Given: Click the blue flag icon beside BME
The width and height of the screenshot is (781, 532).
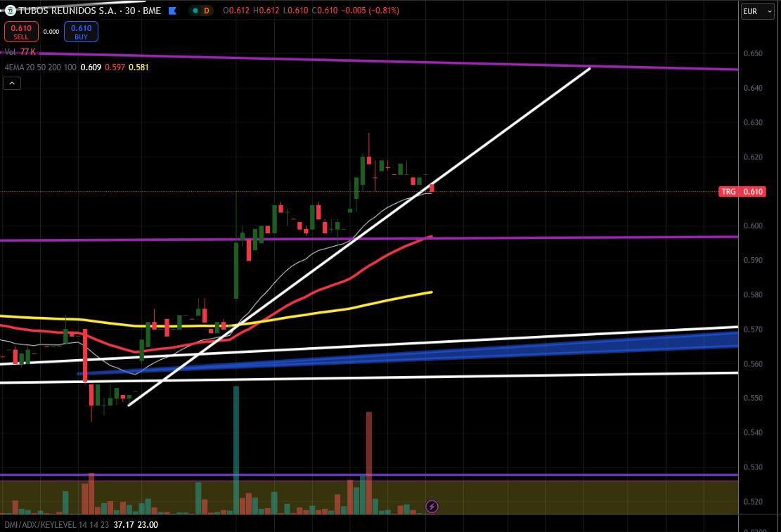Looking at the screenshot, I should (x=173, y=11).
